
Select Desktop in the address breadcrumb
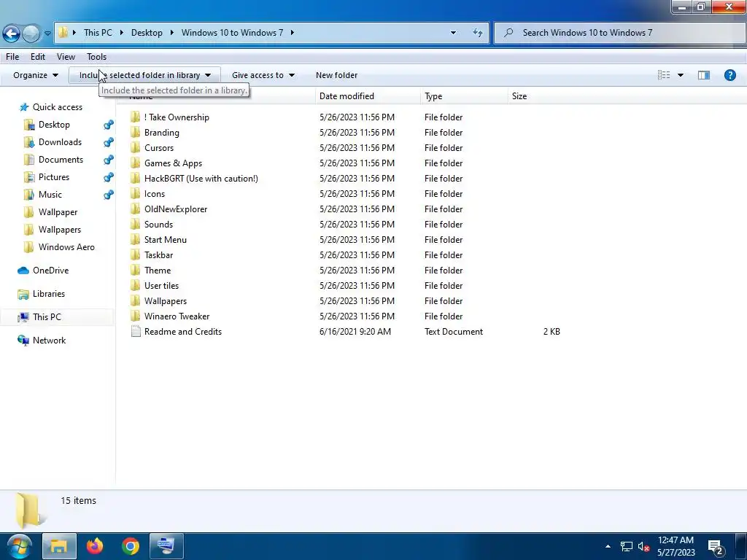coord(147,33)
